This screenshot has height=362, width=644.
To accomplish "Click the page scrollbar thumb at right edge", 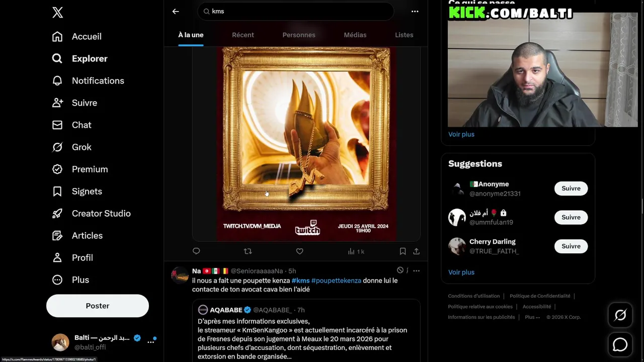I will (x=642, y=206).
